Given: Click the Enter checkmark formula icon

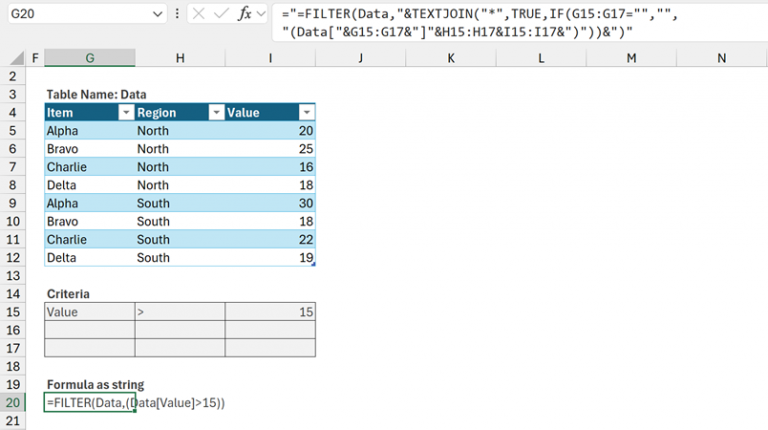Looking at the screenshot, I should (x=220, y=15).
